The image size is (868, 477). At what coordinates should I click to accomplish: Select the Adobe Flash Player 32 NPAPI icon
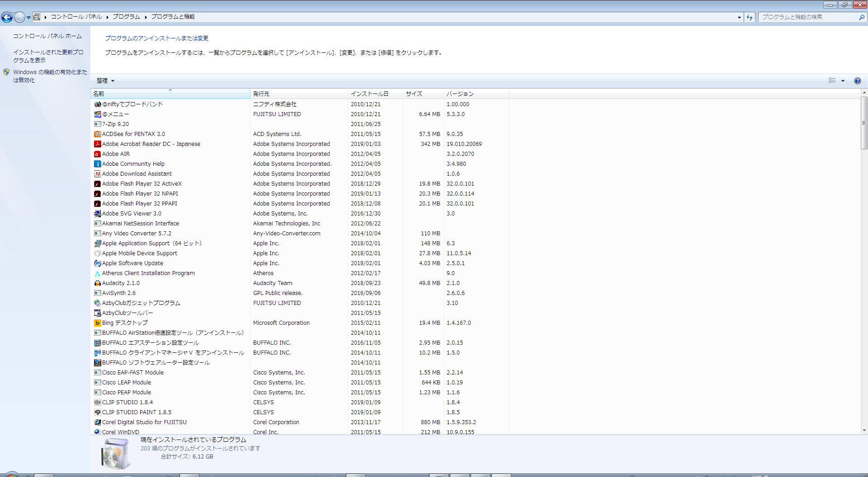coord(97,194)
